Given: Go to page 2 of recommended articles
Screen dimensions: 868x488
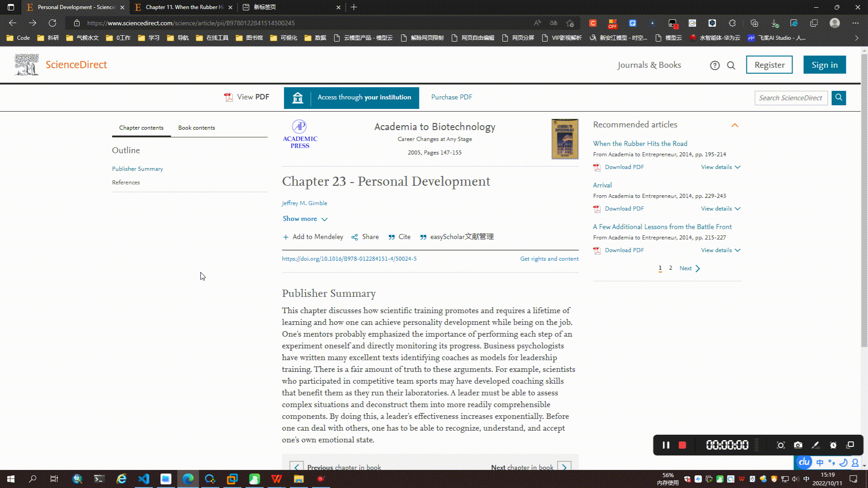Looking at the screenshot, I should (670, 268).
